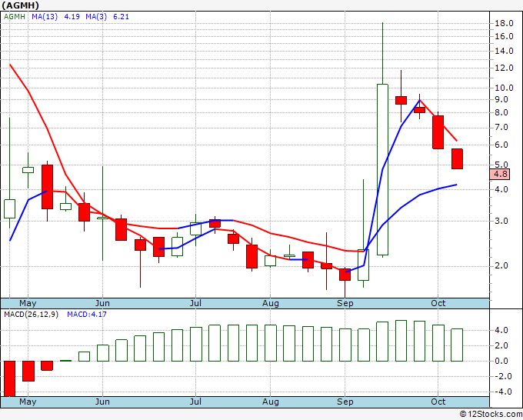Click the Jun label below the MACD panel
Image resolution: width=523 pixels, height=420 pixels.
102,402
